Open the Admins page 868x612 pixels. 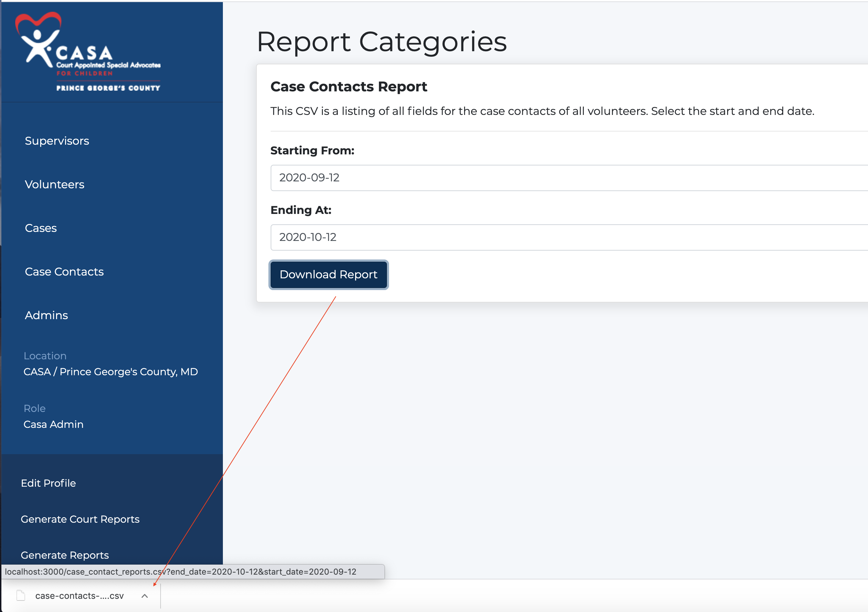click(x=46, y=315)
